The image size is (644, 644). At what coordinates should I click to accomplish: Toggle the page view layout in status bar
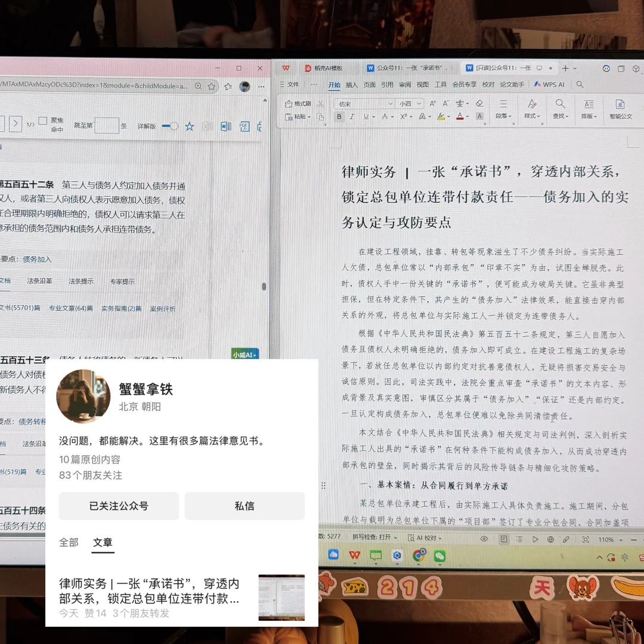[x=503, y=539]
